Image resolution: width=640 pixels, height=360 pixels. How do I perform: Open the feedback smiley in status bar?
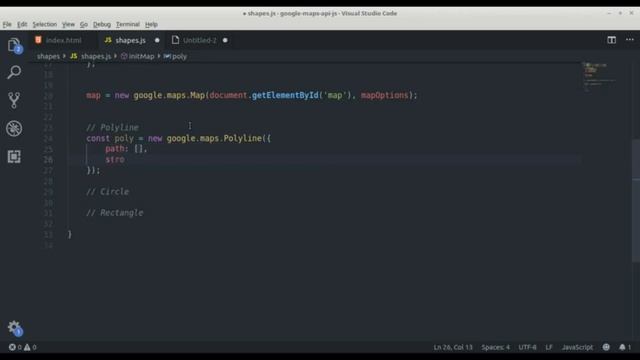[x=606, y=347]
